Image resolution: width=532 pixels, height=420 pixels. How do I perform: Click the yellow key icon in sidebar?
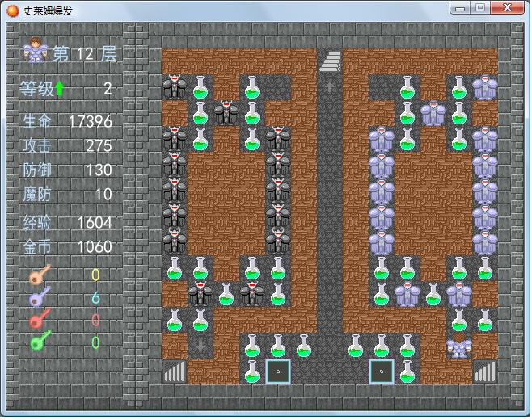pyautogui.click(x=39, y=275)
